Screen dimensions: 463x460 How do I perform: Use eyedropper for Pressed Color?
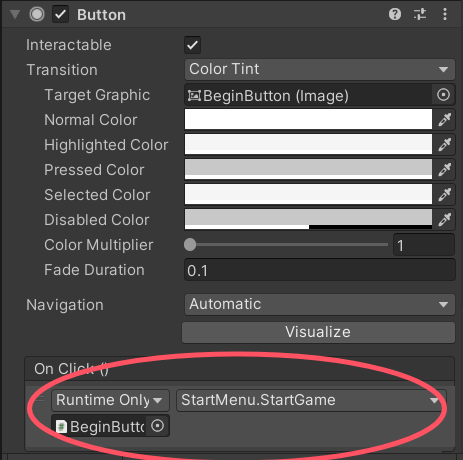(x=445, y=169)
